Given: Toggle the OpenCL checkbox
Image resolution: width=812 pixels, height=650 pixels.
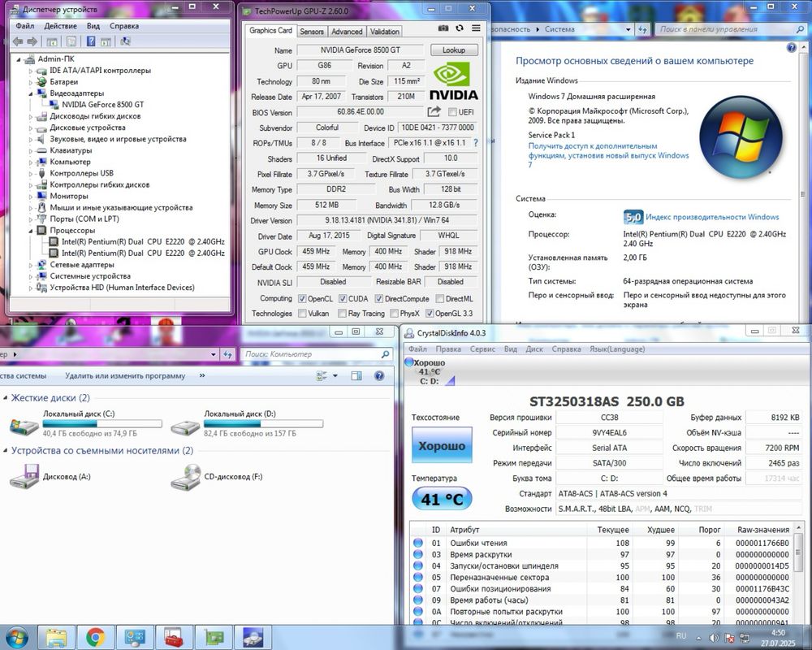Looking at the screenshot, I should [302, 298].
